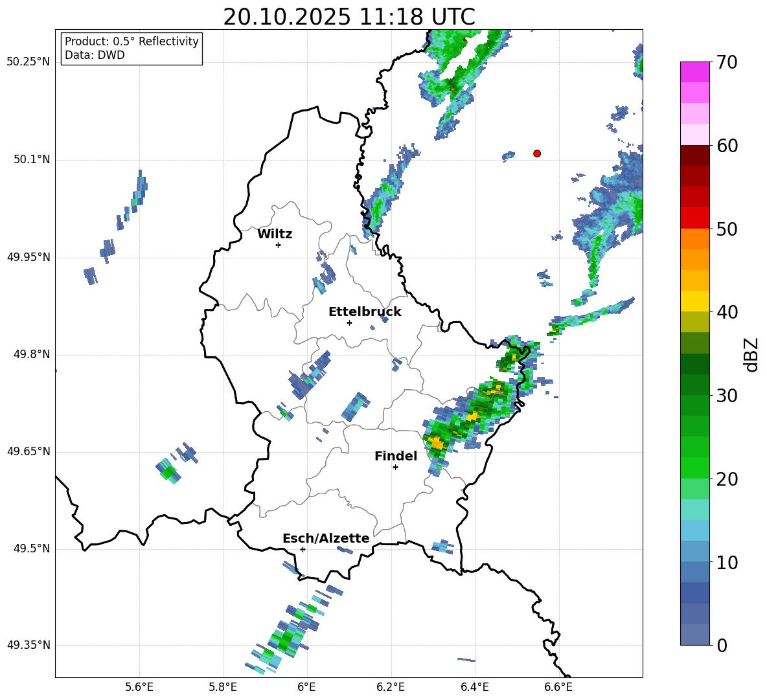Image resolution: width=767 pixels, height=700 pixels.
Task: Click the magenta top swatch of the colorbar
Action: point(694,72)
